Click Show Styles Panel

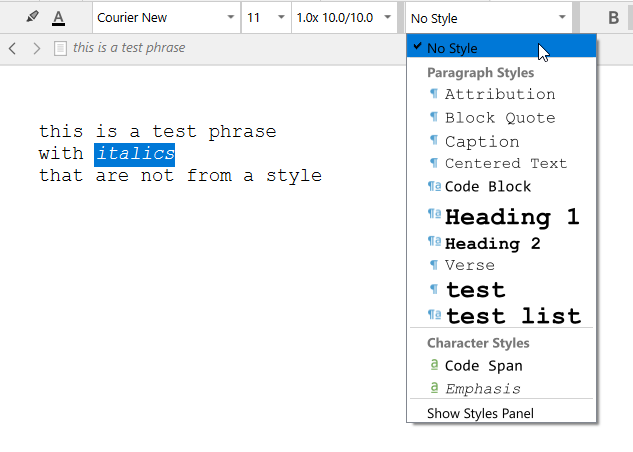[480, 413]
